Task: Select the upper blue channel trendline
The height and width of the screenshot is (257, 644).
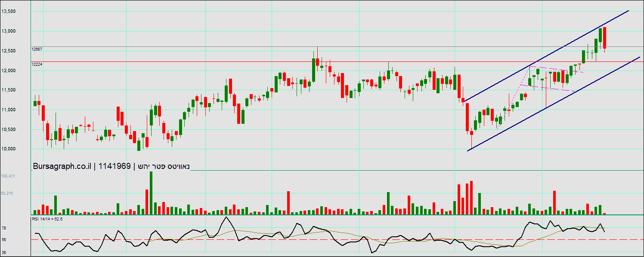Action: pyautogui.click(x=547, y=55)
